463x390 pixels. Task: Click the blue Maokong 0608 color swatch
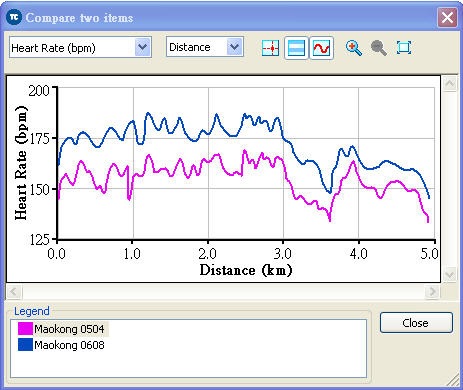(25, 345)
